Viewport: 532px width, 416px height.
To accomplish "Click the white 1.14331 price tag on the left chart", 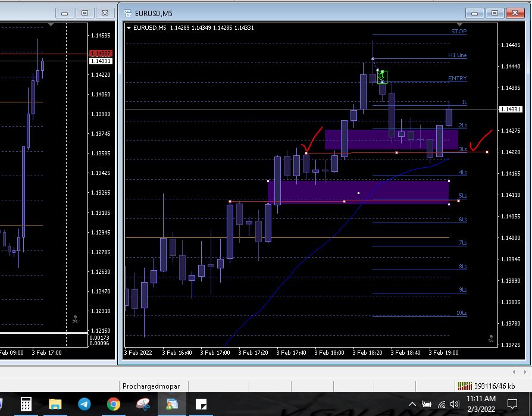I will (101, 61).
